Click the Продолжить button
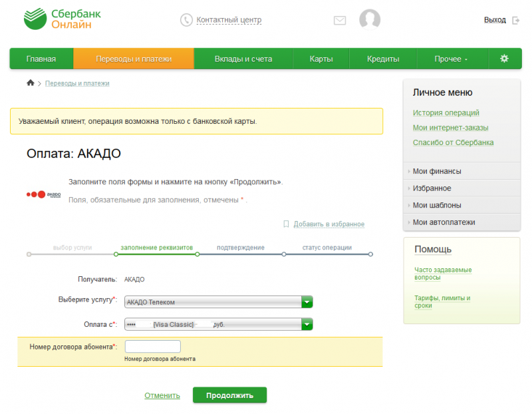This screenshot has width=532, height=414. (x=229, y=395)
